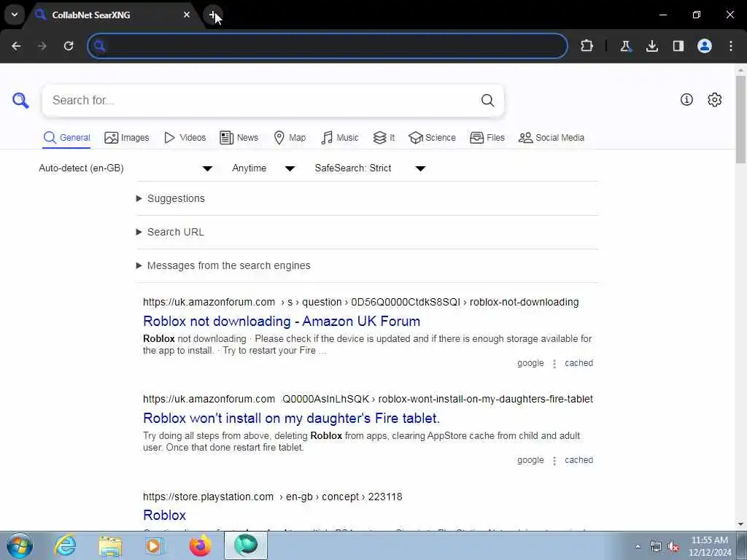The height and width of the screenshot is (560, 747).
Task: Switch to the It category
Action: tap(384, 138)
